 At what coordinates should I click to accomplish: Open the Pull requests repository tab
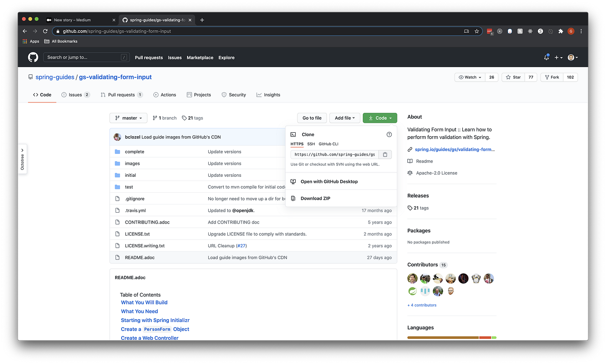click(x=122, y=95)
